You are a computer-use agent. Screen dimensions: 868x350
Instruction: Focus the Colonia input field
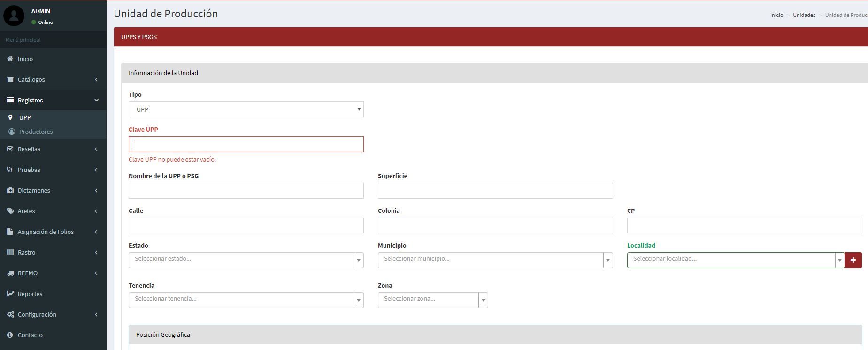tap(495, 226)
